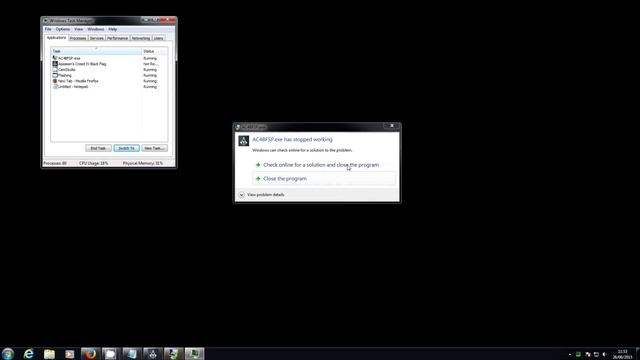Click the Firefox icon in task list
The image size is (640, 360).
coord(55,81)
